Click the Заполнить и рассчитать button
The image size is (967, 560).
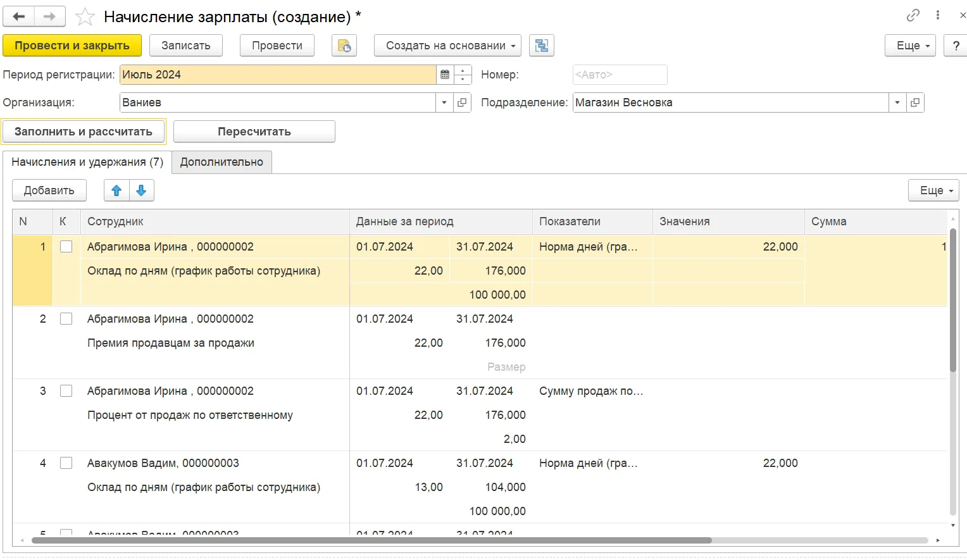coord(84,132)
